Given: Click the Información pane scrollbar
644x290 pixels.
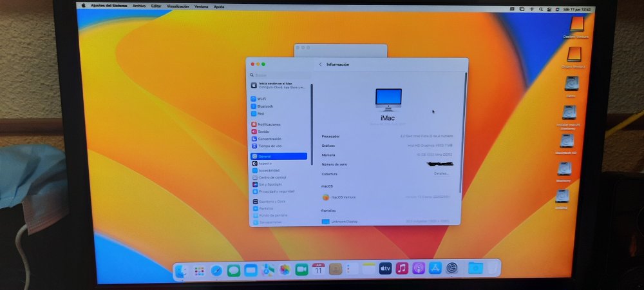Looking at the screenshot, I should (464, 131).
